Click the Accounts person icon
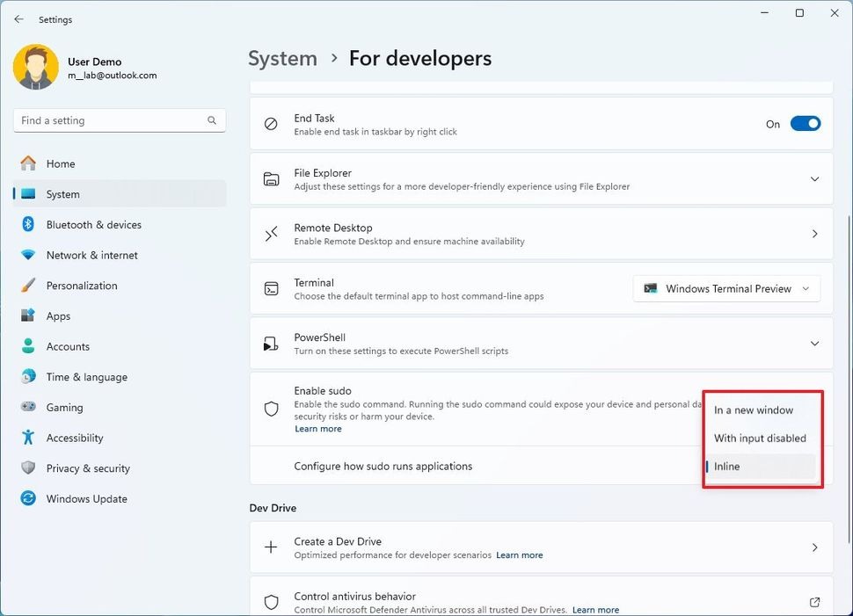 click(28, 346)
